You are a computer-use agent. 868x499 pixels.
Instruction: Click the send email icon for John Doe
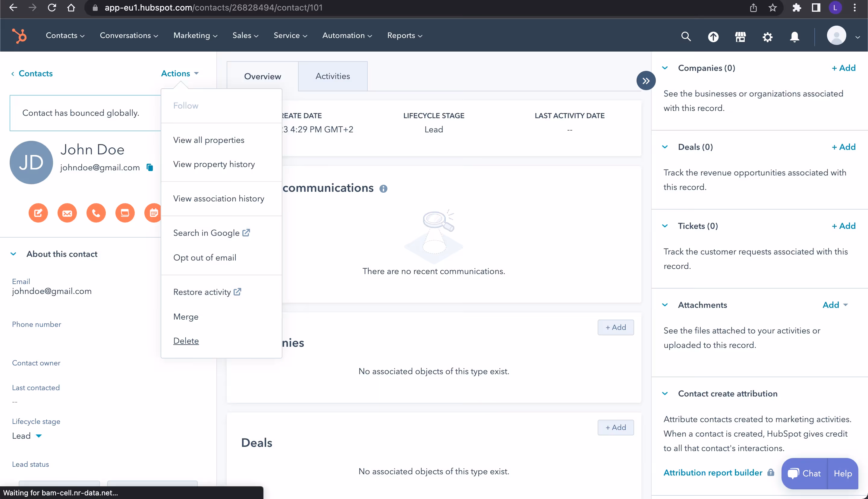[x=67, y=213]
